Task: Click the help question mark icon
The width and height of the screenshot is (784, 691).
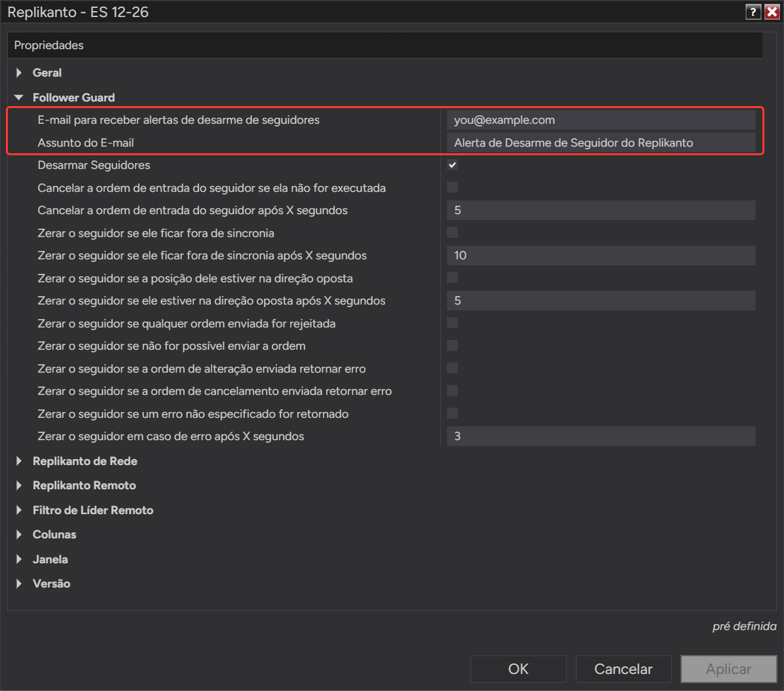Action: coord(753,12)
